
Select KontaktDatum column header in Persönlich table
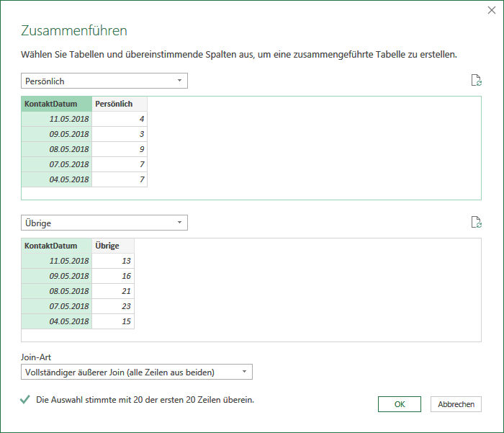pyautogui.click(x=57, y=104)
